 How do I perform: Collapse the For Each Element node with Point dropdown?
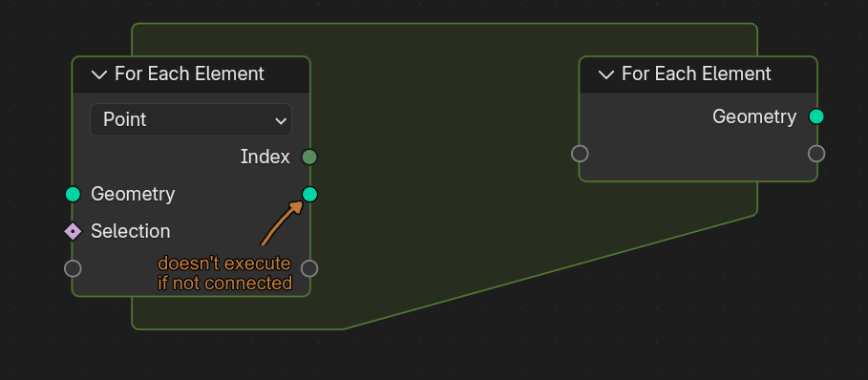[99, 74]
